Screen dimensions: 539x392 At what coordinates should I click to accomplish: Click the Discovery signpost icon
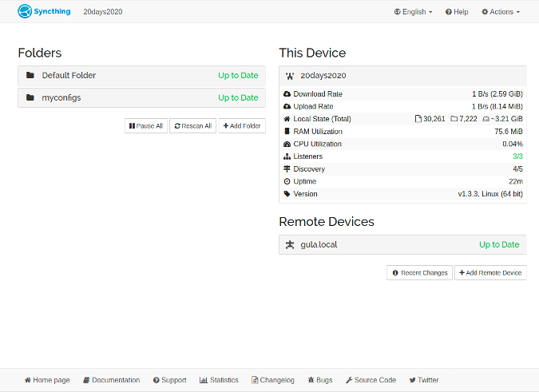tap(287, 168)
